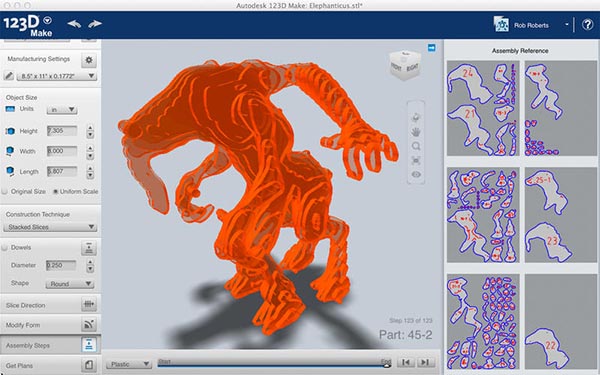This screenshot has height=375, width=600.
Task: Select the Assembly Steps section
Action: pos(50,345)
